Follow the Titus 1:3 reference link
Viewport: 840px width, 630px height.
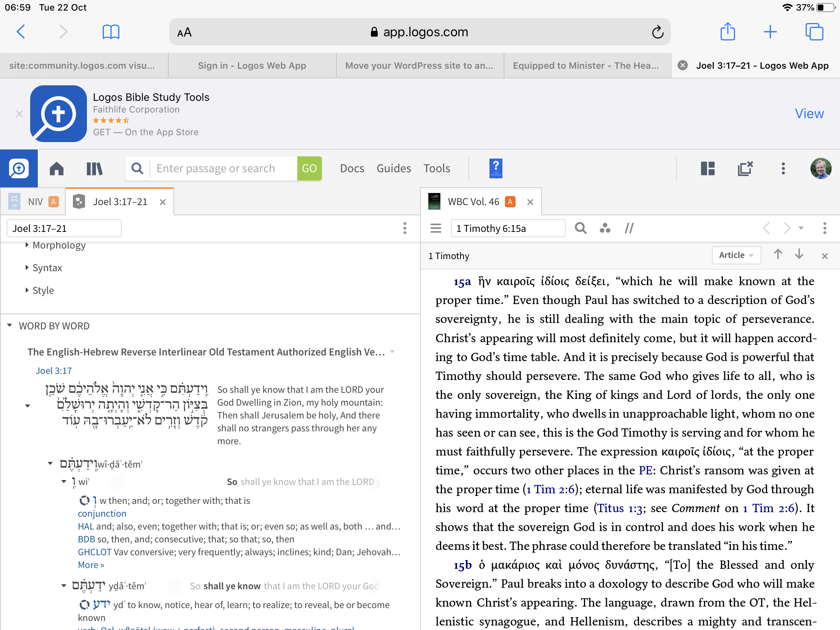620,508
